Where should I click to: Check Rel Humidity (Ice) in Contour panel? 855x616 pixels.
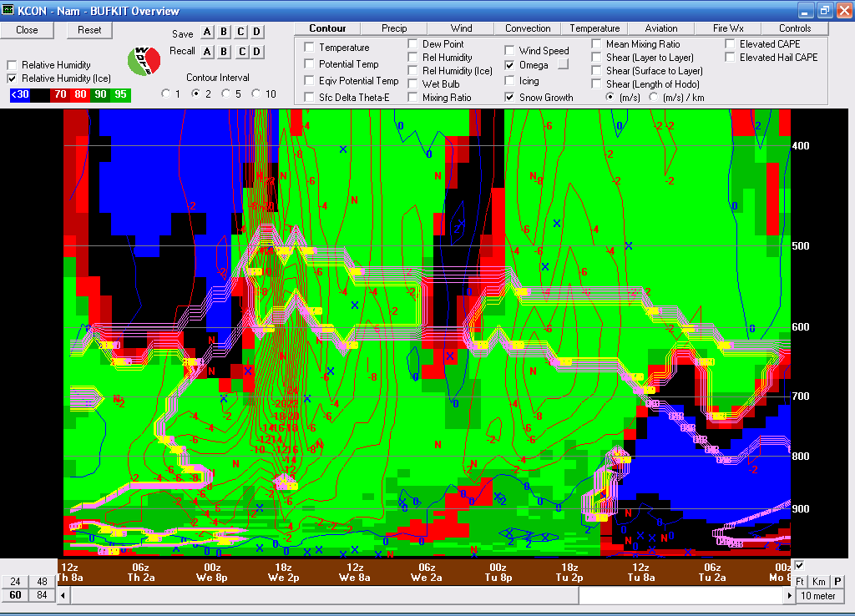pos(412,70)
